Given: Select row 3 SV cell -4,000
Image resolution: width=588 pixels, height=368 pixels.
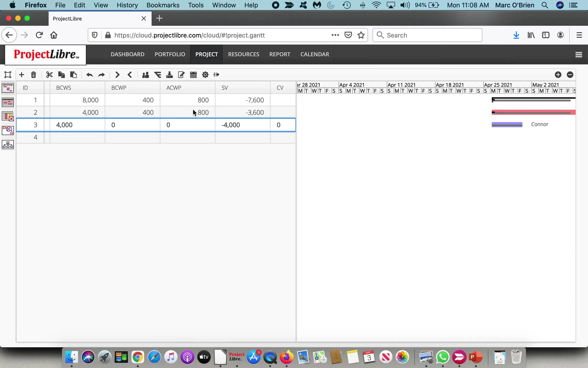Looking at the screenshot, I should (243, 125).
